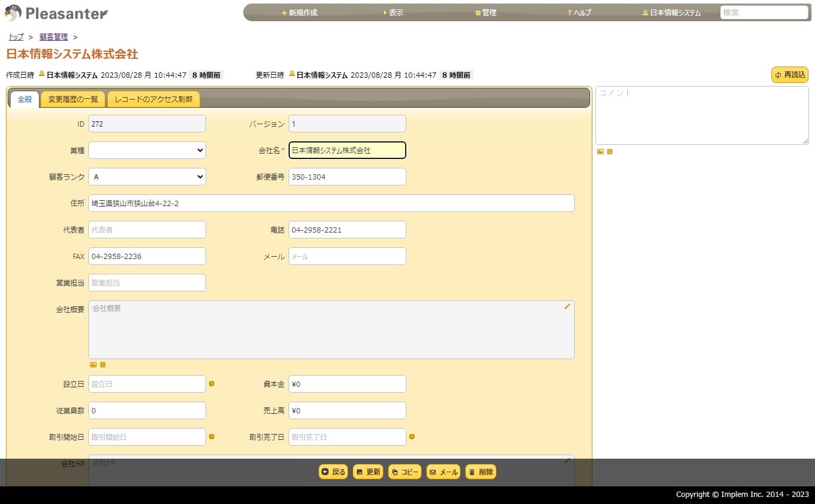Screen dimensions: 815x504
Task: Open the 表示 menu in navigation bar
Action: tap(393, 13)
